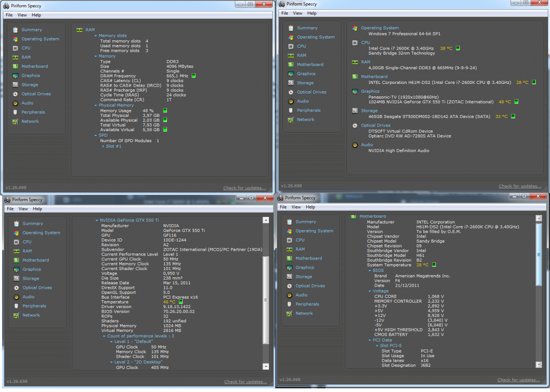Open Help menu in bottom-right Speccy window

pos(311,207)
